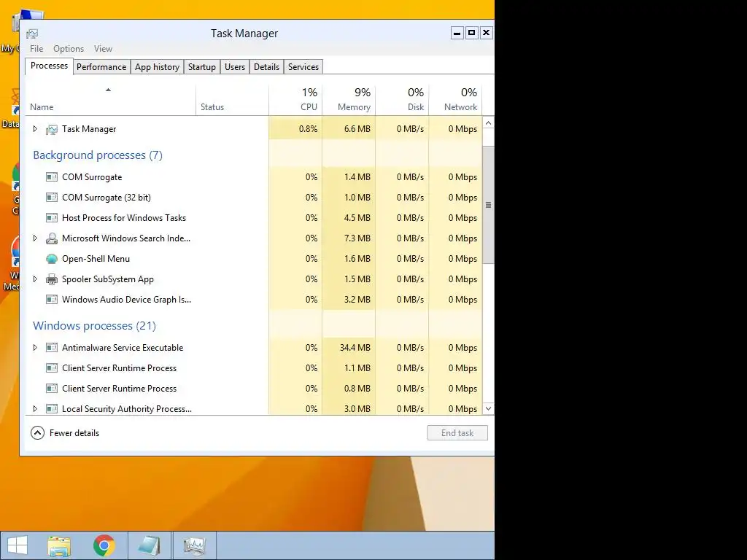Click the 7.3 MB memory value

point(357,238)
